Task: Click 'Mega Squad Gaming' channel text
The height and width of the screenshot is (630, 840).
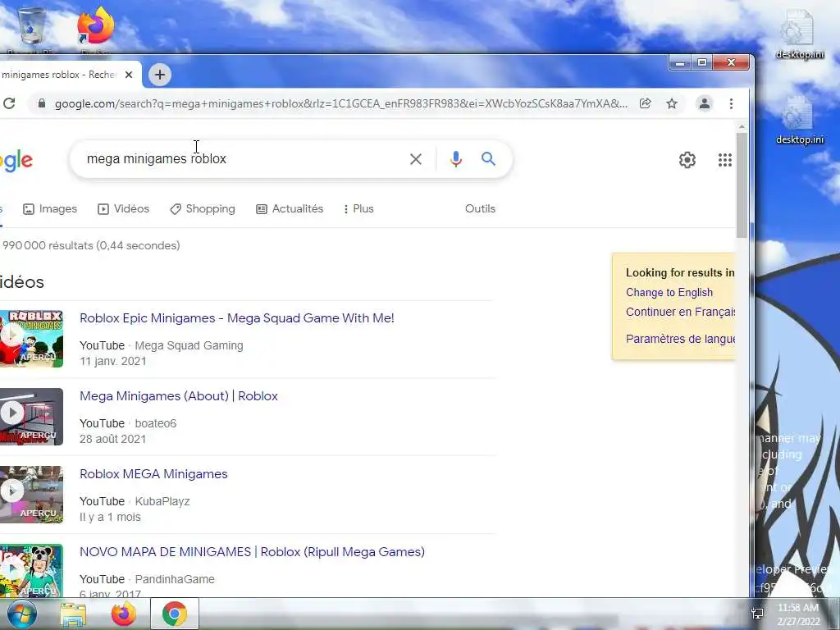Action: tap(189, 345)
